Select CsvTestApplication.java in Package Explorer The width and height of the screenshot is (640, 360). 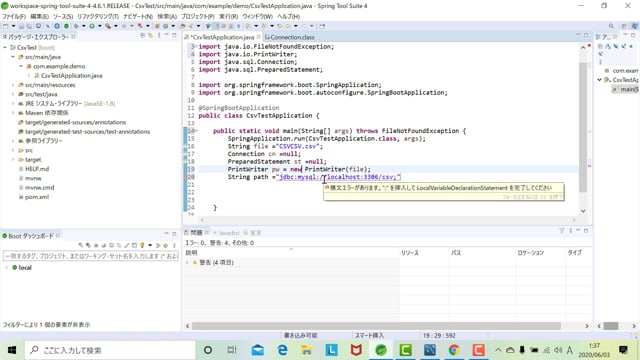[x=71, y=76]
